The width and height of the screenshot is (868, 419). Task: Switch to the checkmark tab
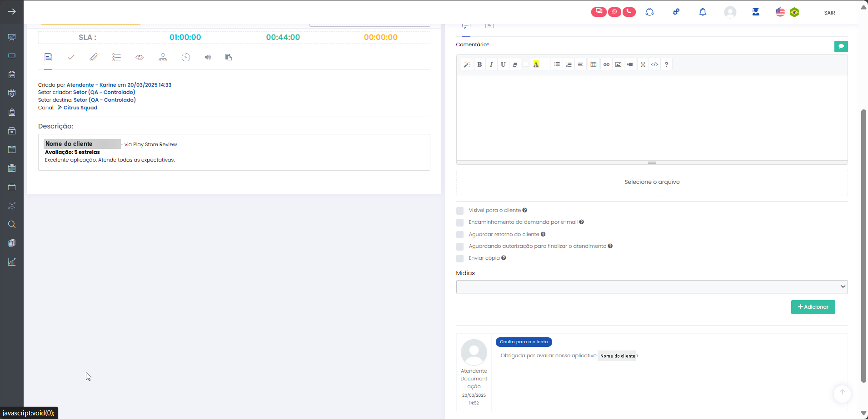point(71,57)
